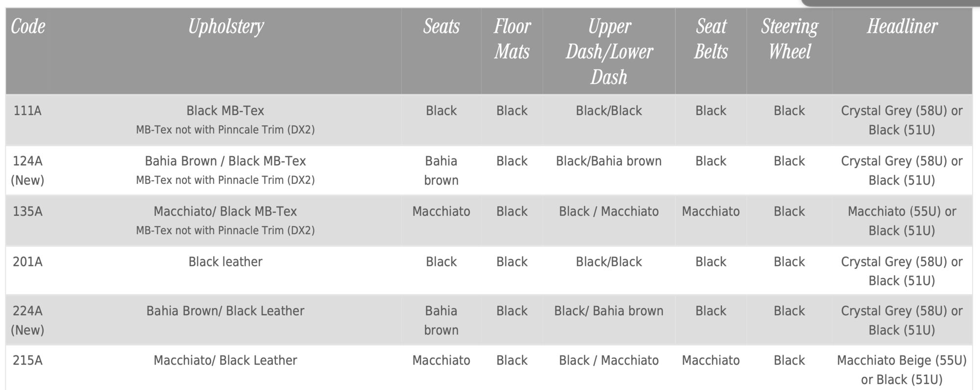Screen dimensions: 980x390
Task: Select the Steering Wheel column header
Action: [789, 39]
